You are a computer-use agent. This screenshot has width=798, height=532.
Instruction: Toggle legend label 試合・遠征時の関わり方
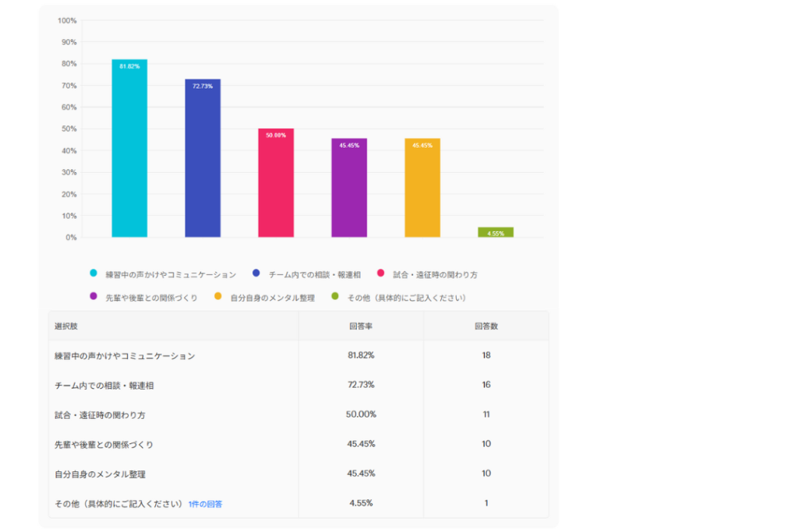[435, 274]
